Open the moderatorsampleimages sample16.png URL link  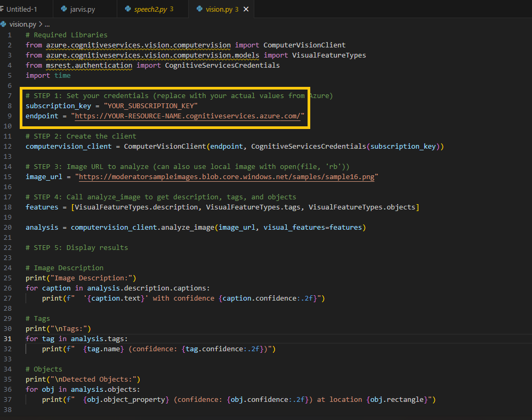(227, 177)
